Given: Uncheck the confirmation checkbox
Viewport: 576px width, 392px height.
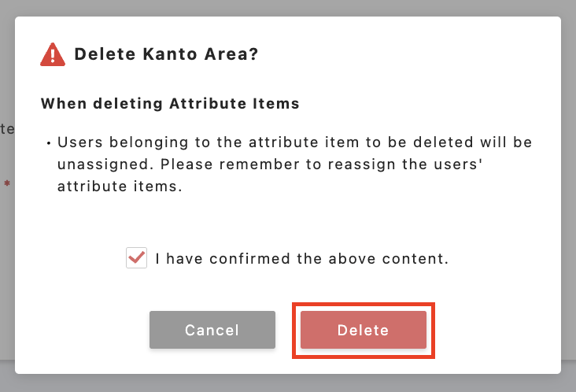Looking at the screenshot, I should 136,258.
